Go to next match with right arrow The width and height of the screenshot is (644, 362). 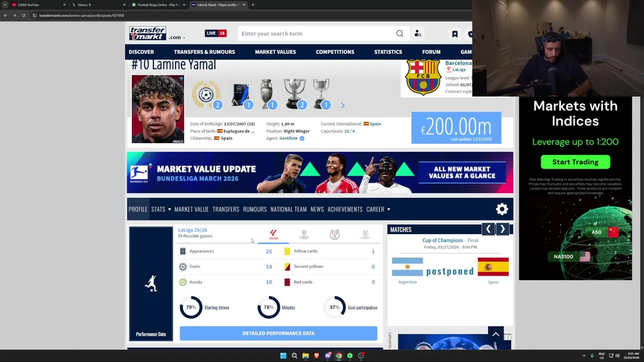coord(502,229)
